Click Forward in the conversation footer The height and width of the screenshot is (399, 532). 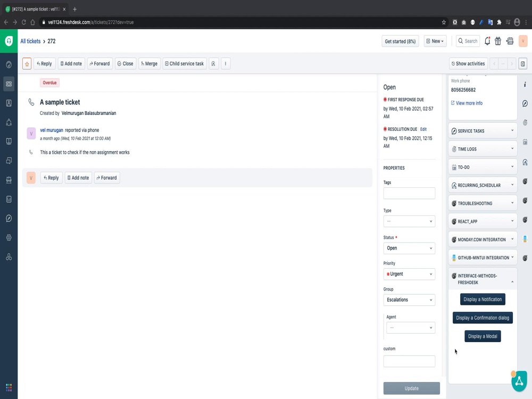pos(107,178)
